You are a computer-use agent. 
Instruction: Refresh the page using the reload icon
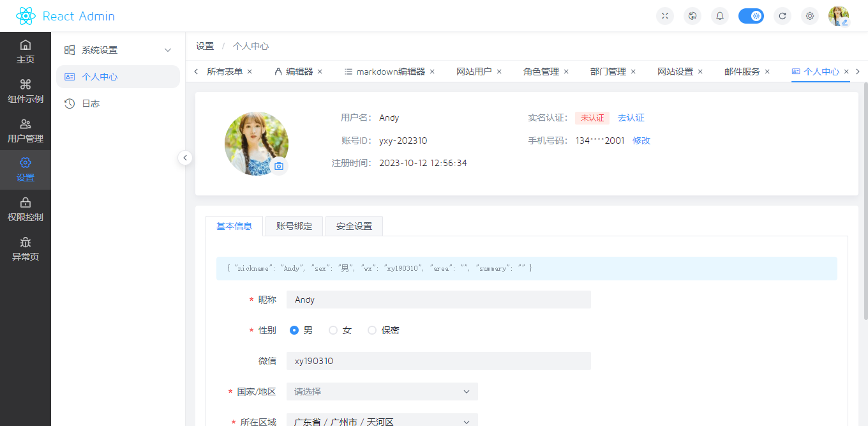[x=782, y=15]
